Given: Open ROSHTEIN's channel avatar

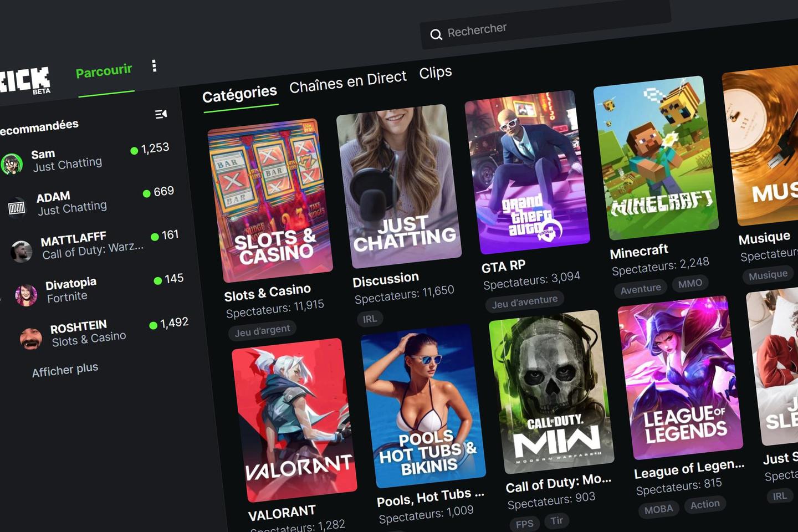Looking at the screenshot, I should (30, 338).
